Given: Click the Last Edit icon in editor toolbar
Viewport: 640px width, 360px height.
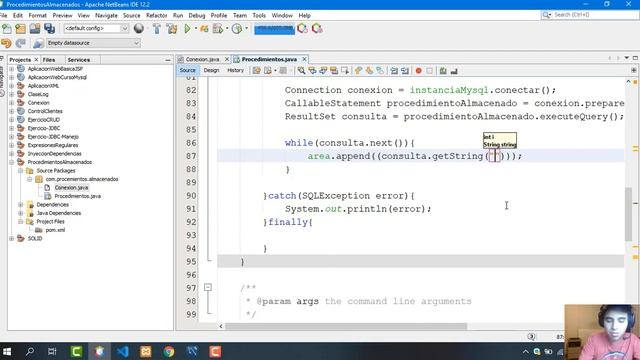Looking at the screenshot, I should pyautogui.click(x=256, y=71).
